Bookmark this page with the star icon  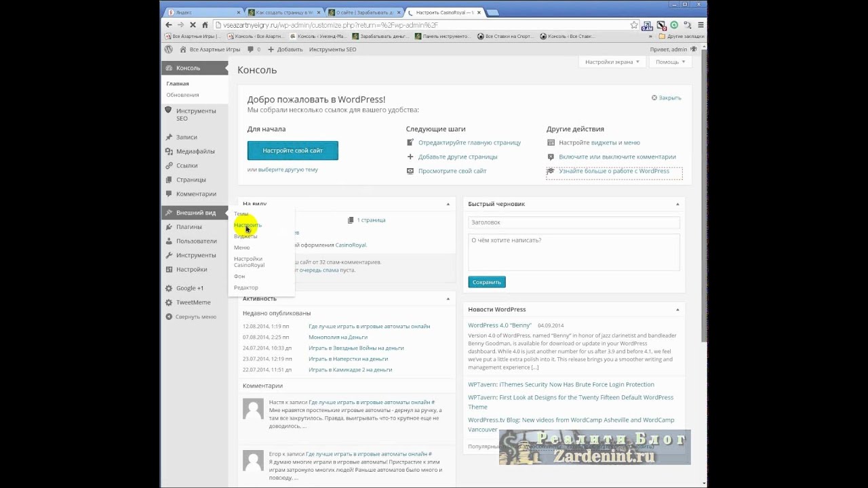pos(634,25)
